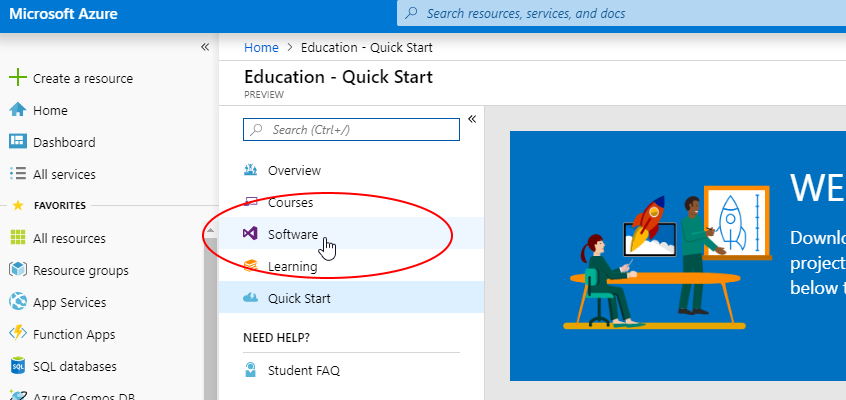846x400 pixels.
Task: Click the Overview icon in Education menu
Action: pyautogui.click(x=250, y=171)
